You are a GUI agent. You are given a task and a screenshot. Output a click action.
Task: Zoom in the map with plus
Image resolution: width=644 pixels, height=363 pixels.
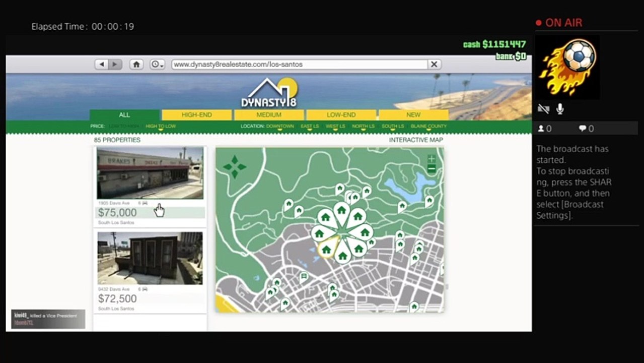[x=432, y=159]
